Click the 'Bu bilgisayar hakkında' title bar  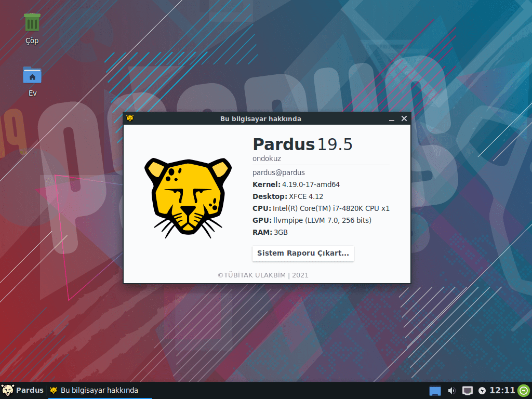[260, 119]
